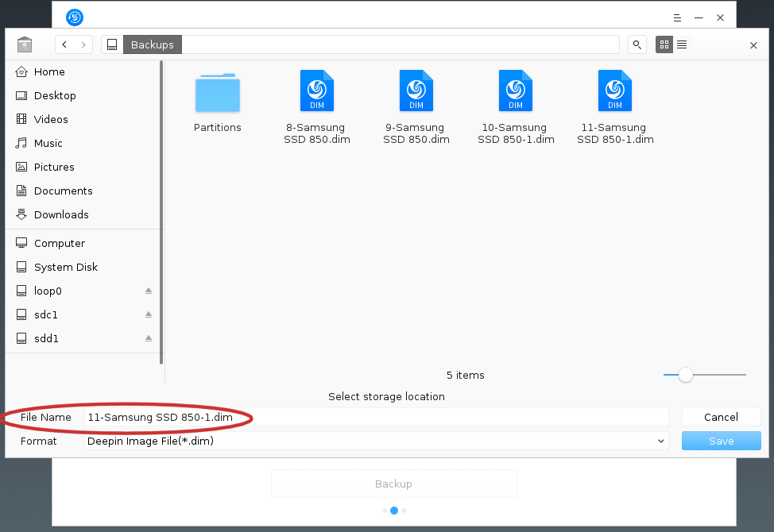The width and height of the screenshot is (774, 532).
Task: Switch to list view
Action: (x=682, y=45)
